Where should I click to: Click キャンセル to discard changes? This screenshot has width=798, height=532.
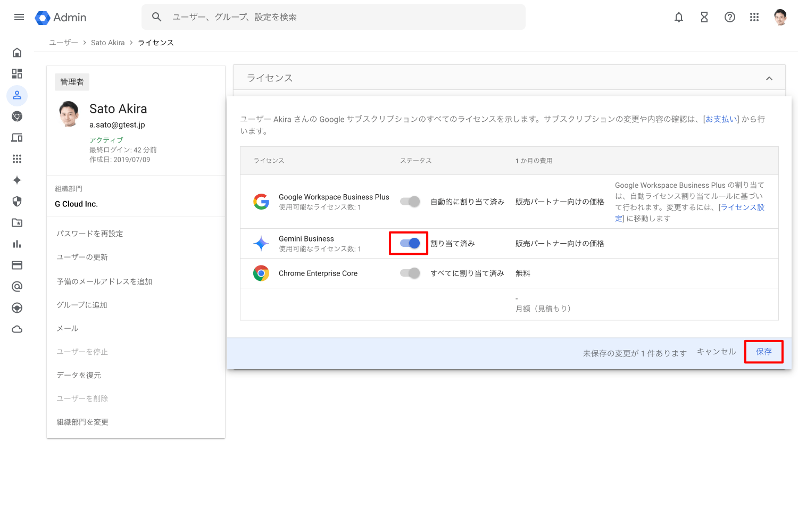[x=717, y=352]
